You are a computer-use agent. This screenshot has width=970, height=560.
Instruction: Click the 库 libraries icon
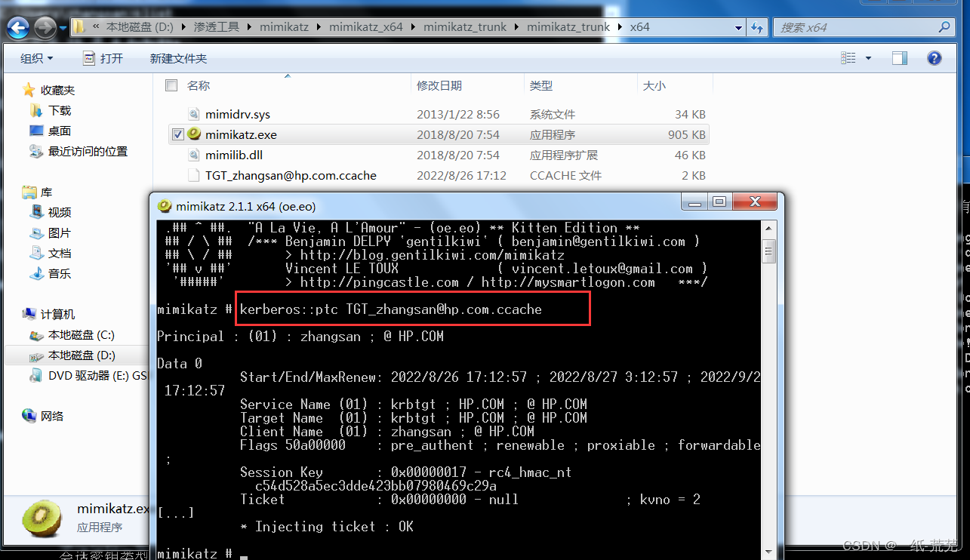click(29, 192)
